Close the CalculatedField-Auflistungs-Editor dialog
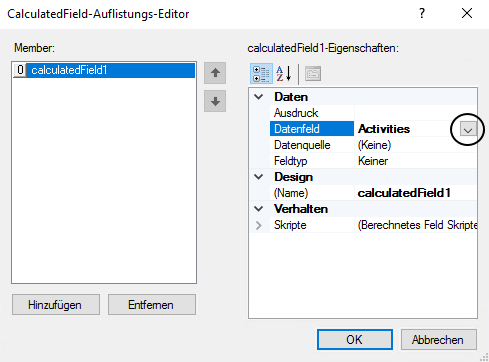Image resolution: width=489 pixels, height=362 pixels. pyautogui.click(x=467, y=14)
